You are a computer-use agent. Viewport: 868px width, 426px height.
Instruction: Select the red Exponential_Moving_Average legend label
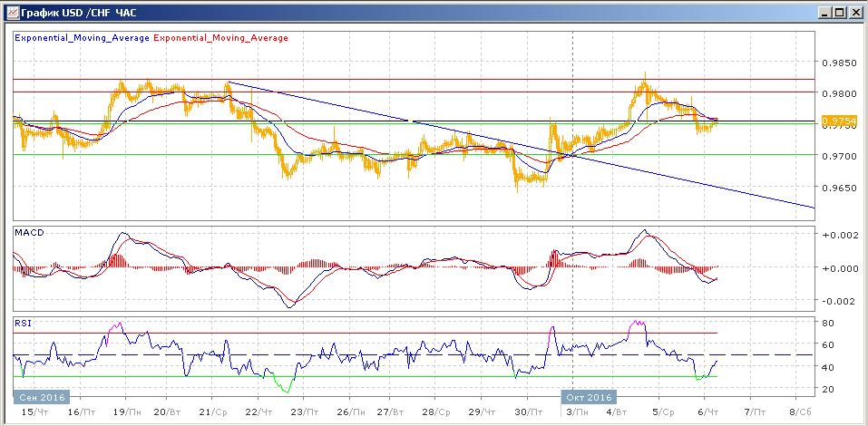click(221, 38)
